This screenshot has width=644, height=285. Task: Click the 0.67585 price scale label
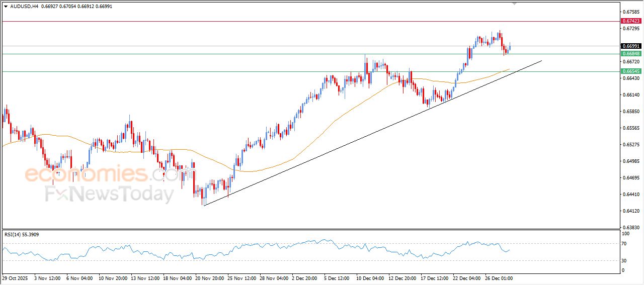point(630,12)
